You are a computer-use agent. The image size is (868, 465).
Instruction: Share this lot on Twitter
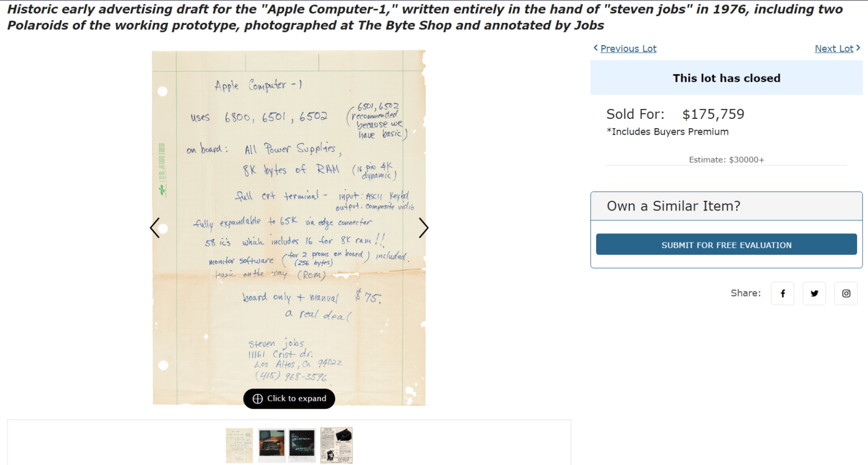tap(814, 294)
